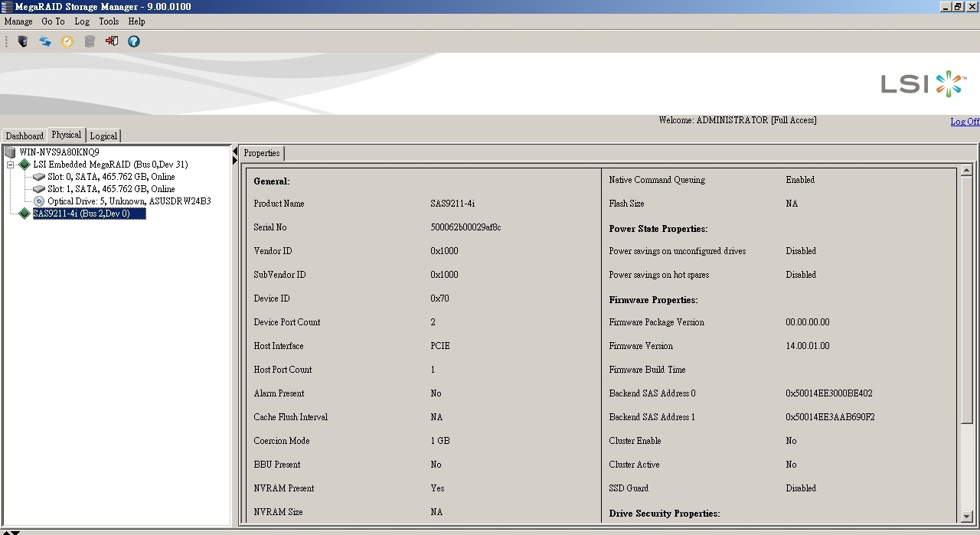Click the Firmware Package Version value 00.00.00.00

point(808,322)
